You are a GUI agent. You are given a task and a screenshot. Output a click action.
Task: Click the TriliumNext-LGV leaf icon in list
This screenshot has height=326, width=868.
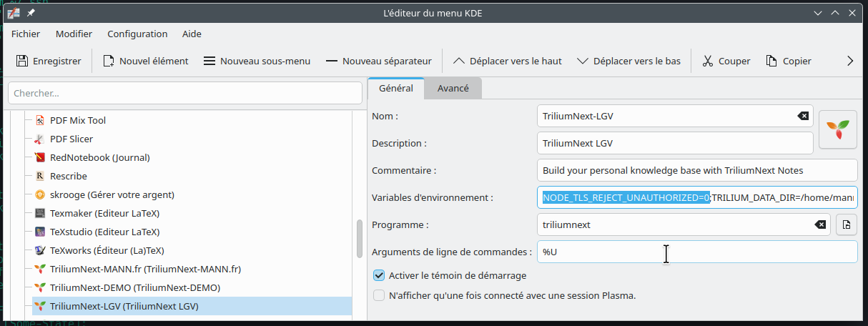[40, 306]
